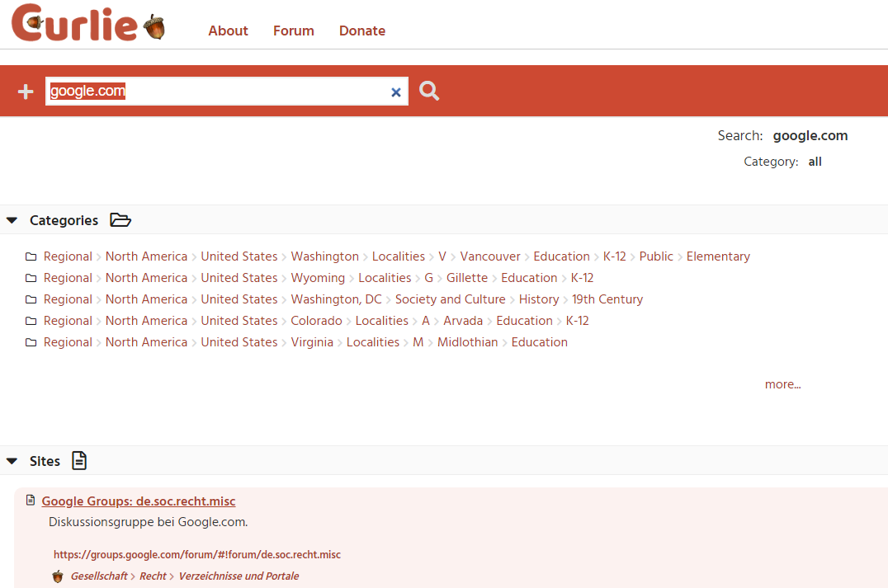Open the Midlothian Education category link
The width and height of the screenshot is (888, 588).
539,342
